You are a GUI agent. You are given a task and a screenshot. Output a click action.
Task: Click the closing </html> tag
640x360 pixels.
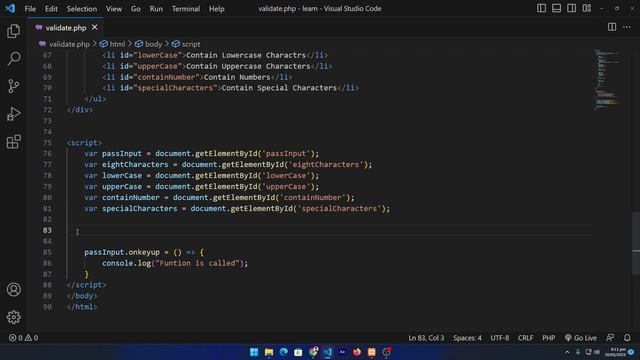82,307
